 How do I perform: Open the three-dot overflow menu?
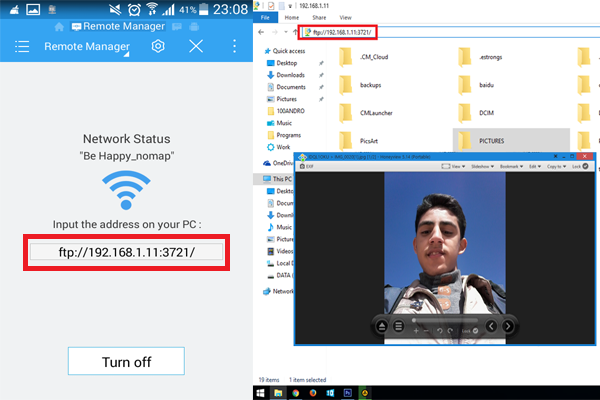tap(234, 47)
